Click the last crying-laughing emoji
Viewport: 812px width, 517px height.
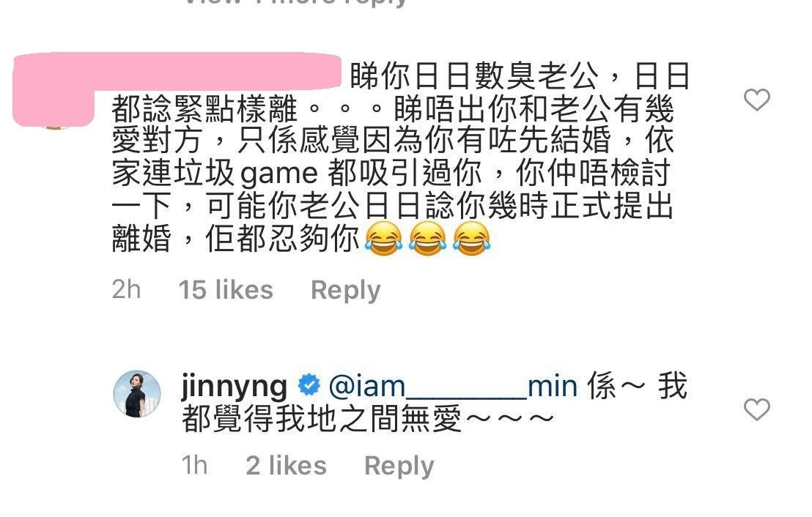coord(471,239)
